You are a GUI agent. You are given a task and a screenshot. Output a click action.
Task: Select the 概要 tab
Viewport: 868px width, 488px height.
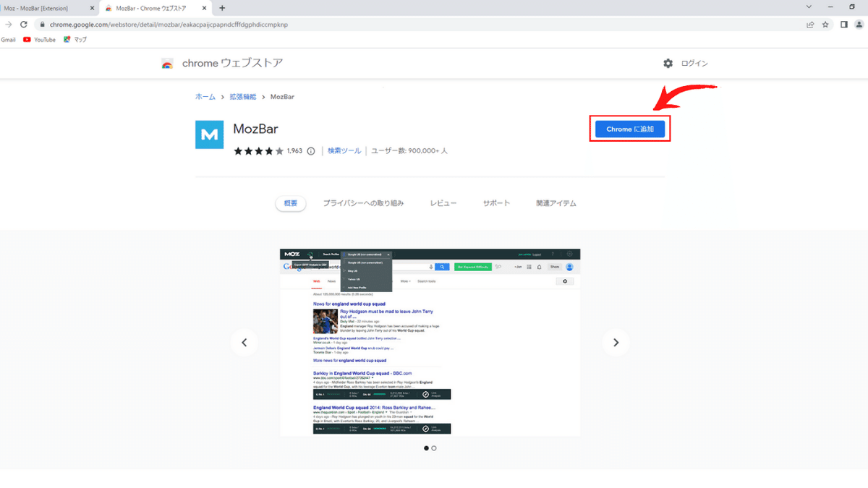(x=291, y=204)
